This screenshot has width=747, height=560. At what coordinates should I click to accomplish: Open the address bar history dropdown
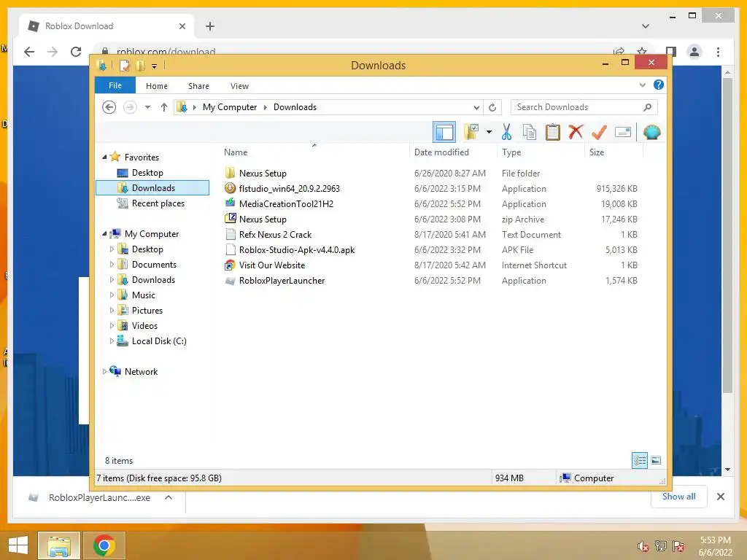pos(476,107)
